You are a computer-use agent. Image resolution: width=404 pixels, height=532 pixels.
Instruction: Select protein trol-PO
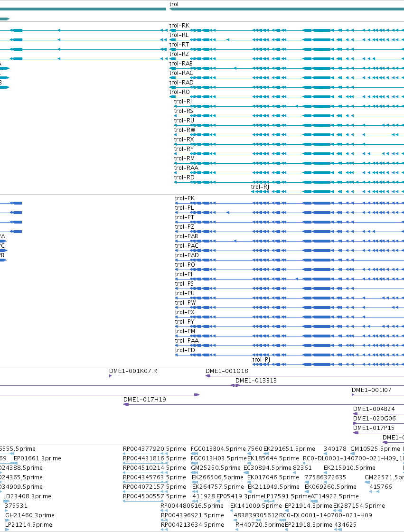pyautogui.click(x=185, y=265)
